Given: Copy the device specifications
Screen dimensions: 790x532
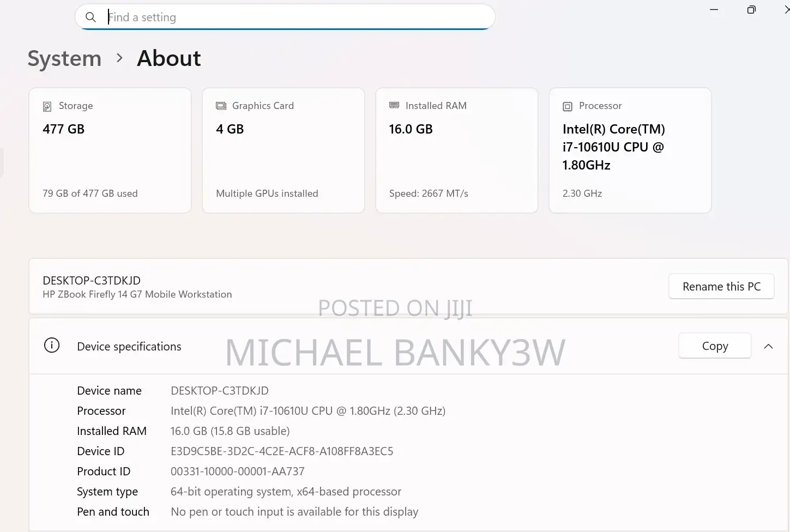Looking at the screenshot, I should click(715, 346).
